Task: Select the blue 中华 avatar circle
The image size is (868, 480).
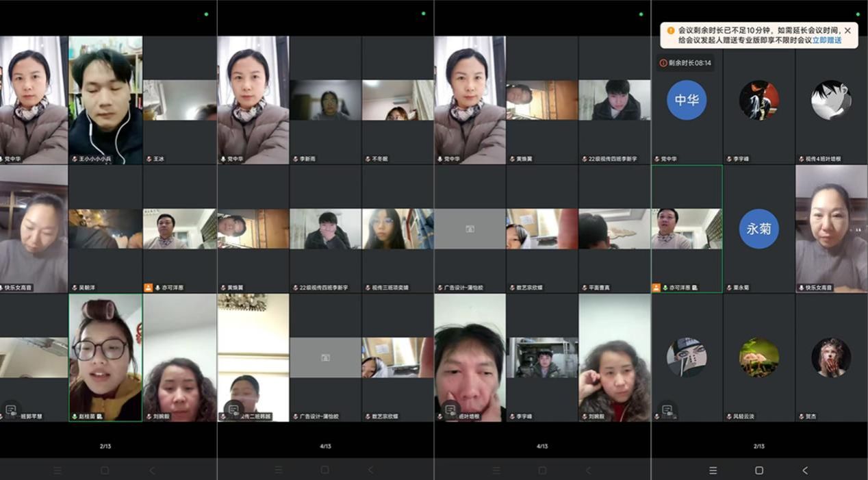Action: [x=687, y=100]
